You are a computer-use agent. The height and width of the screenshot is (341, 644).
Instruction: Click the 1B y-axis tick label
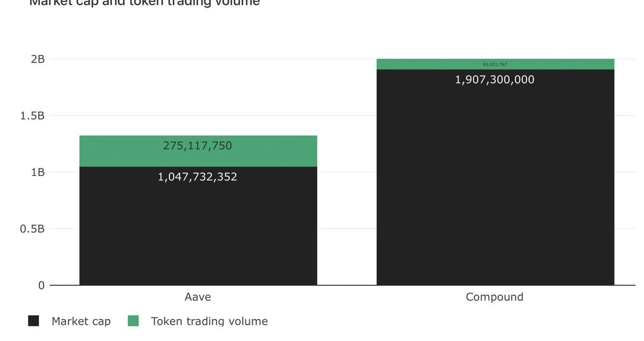click(38, 172)
